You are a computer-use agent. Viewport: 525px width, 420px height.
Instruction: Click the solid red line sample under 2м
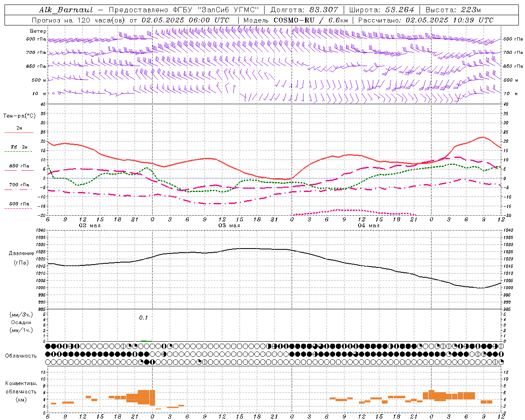click(x=19, y=133)
